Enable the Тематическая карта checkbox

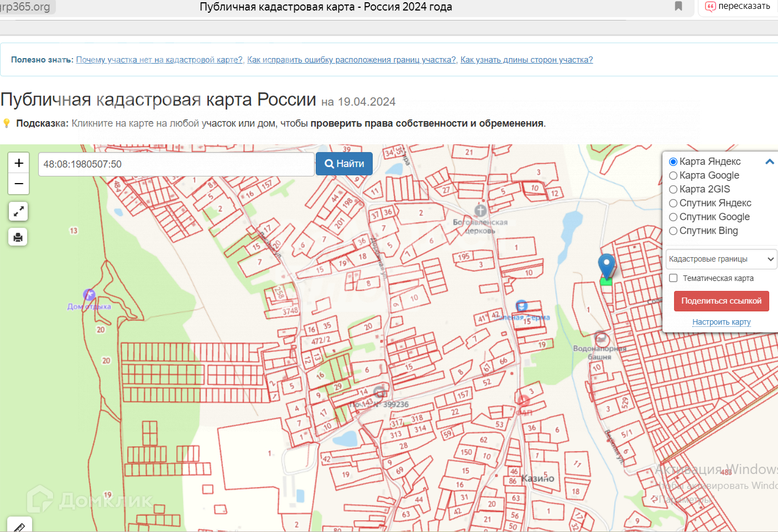673,278
